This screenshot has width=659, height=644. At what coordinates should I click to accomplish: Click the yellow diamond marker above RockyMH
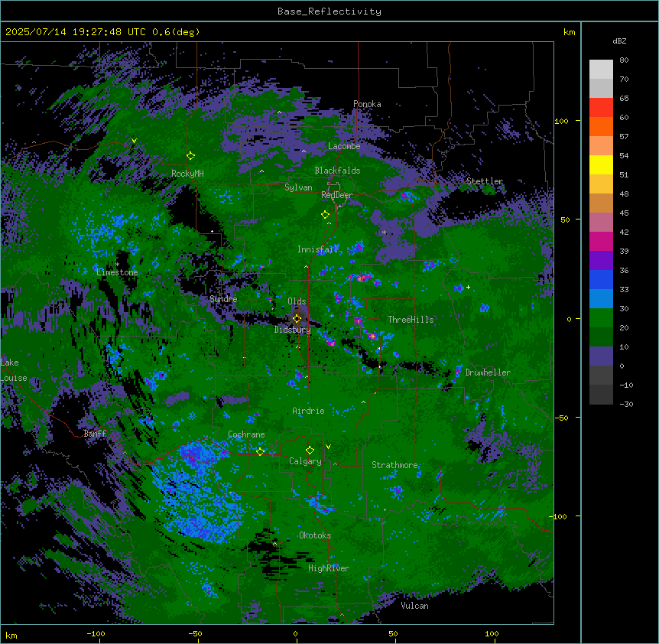(x=190, y=156)
